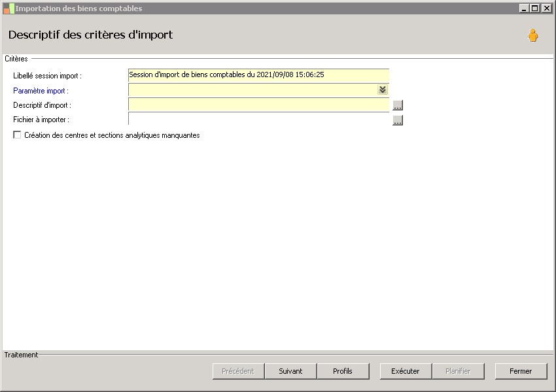
Task: Open browse button for Descriptif d'import
Action: click(x=398, y=105)
